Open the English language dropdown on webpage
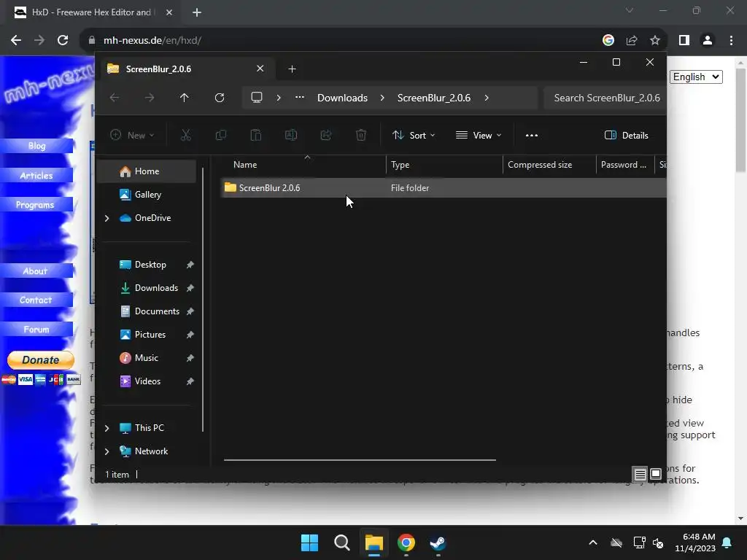This screenshot has width=747, height=560. [696, 77]
